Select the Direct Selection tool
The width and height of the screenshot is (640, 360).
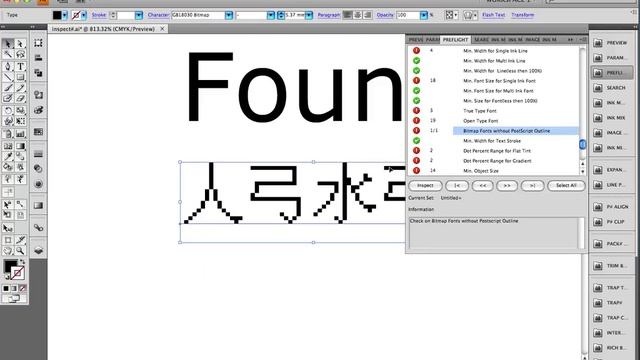[20, 43]
